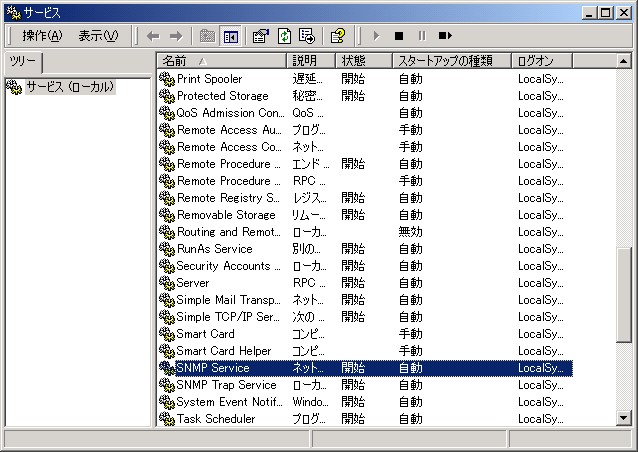
Task: Click the Smart Card Helper gear icon
Action: coord(166,351)
